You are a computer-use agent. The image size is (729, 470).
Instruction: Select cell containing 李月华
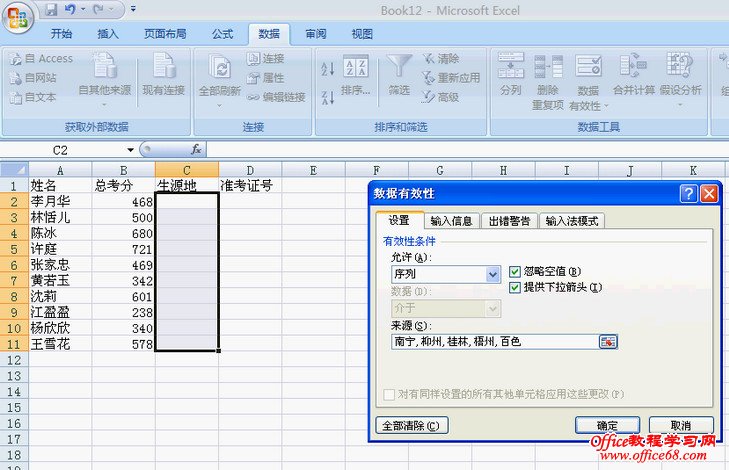click(60, 202)
